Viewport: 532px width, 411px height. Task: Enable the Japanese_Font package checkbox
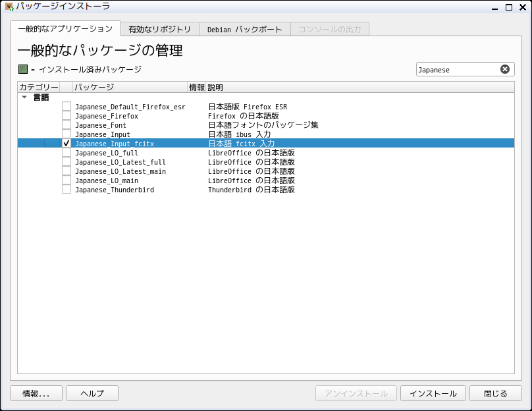point(66,124)
